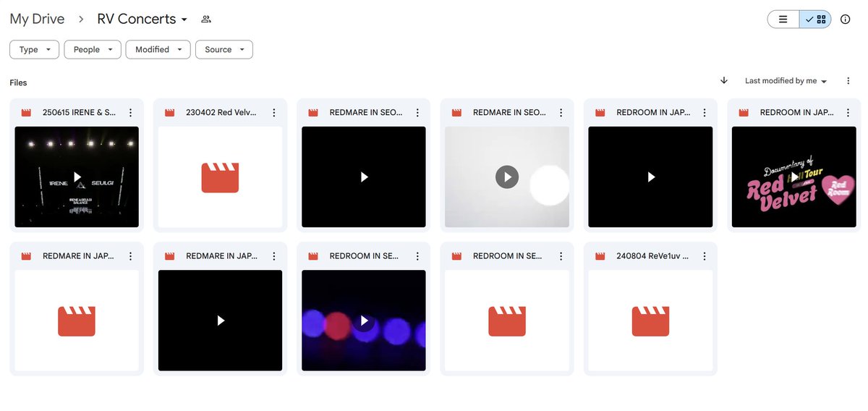Click the video file icon beside 230402 Red Velv...
This screenshot has height=411, width=868.
(170, 113)
